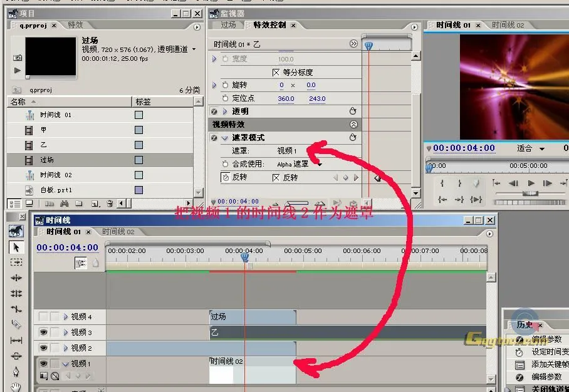This screenshot has height=392, width=569.
Task: Pick the Razor tool
Action: (x=16, y=324)
